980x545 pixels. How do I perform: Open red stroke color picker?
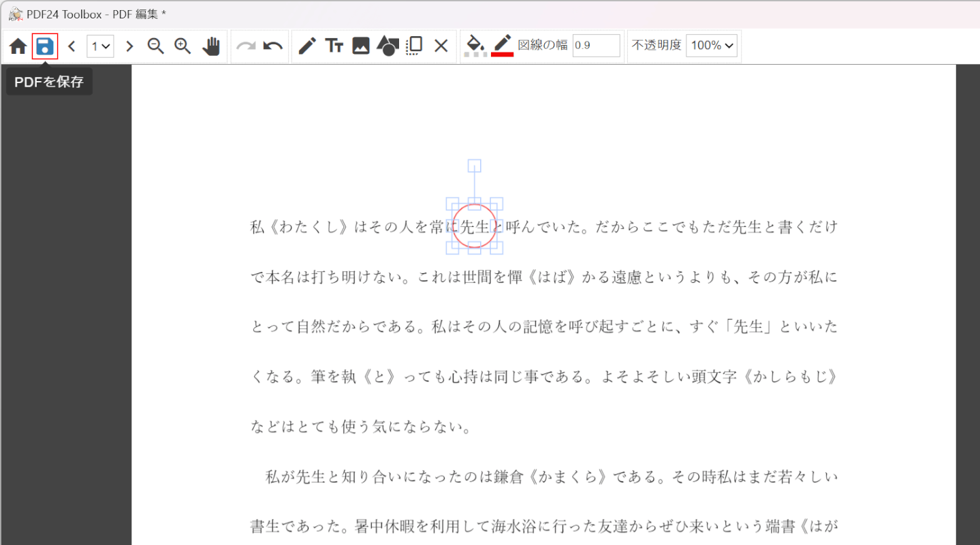pos(503,46)
